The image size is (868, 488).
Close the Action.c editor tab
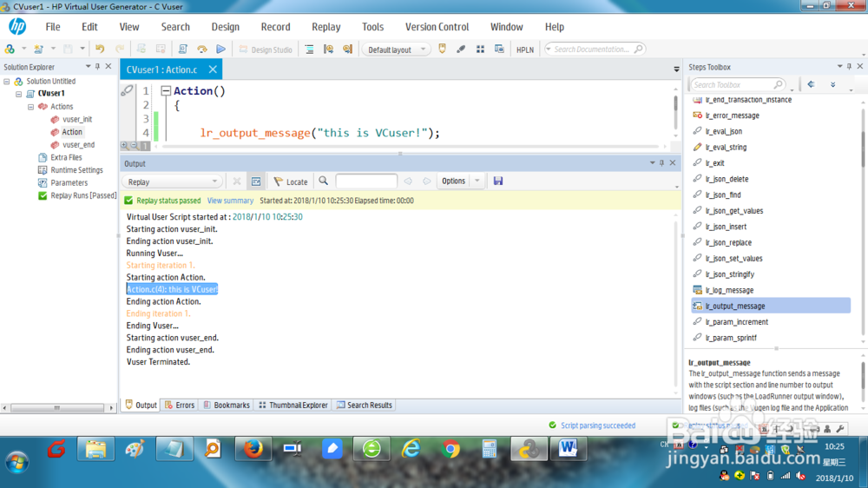(214, 69)
